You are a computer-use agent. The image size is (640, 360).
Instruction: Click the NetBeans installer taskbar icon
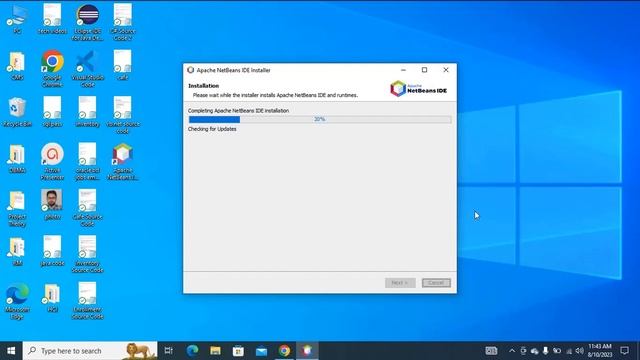coord(307,351)
